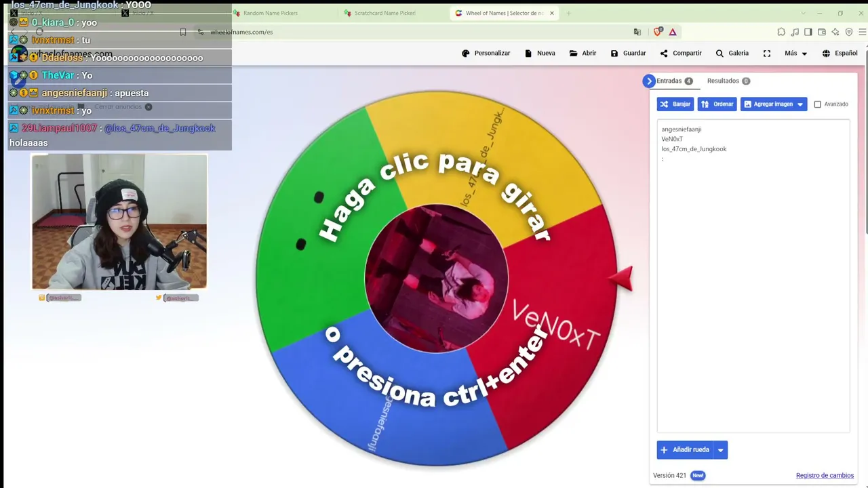Viewport: 868px width, 488px height.
Task: Open the media playlist music note icon
Action: [795, 32]
